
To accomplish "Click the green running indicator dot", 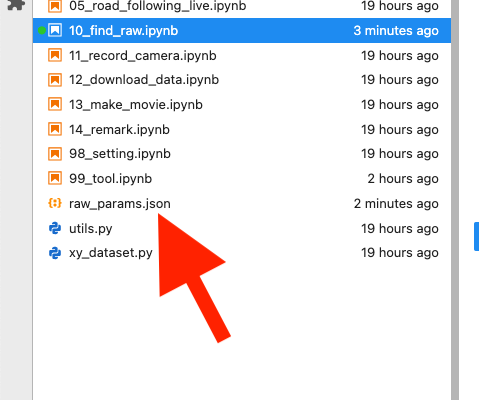I will click(41, 31).
